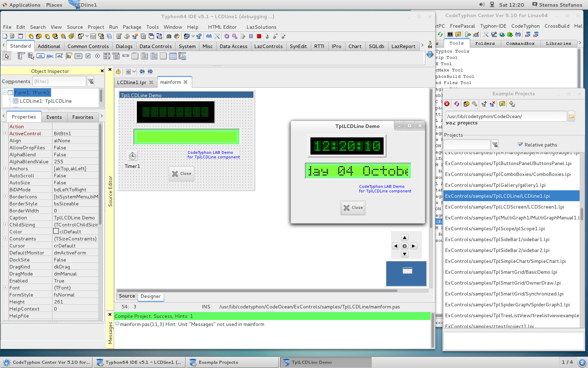The width and height of the screenshot is (588, 368).
Task: Click the projects filter funnel button
Action: pyautogui.click(x=495, y=144)
